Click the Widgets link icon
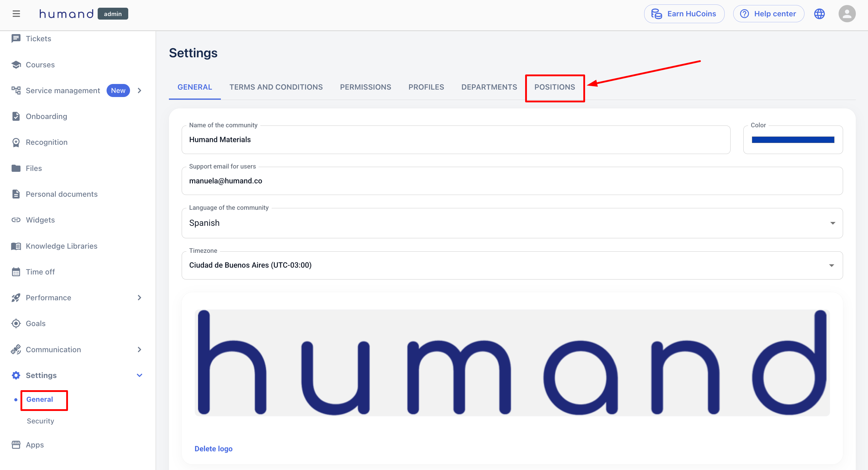 (16, 220)
